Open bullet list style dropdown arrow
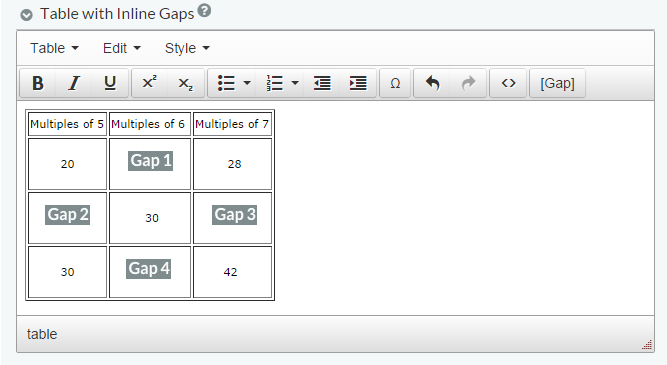This screenshot has width=667, height=365. tap(247, 83)
